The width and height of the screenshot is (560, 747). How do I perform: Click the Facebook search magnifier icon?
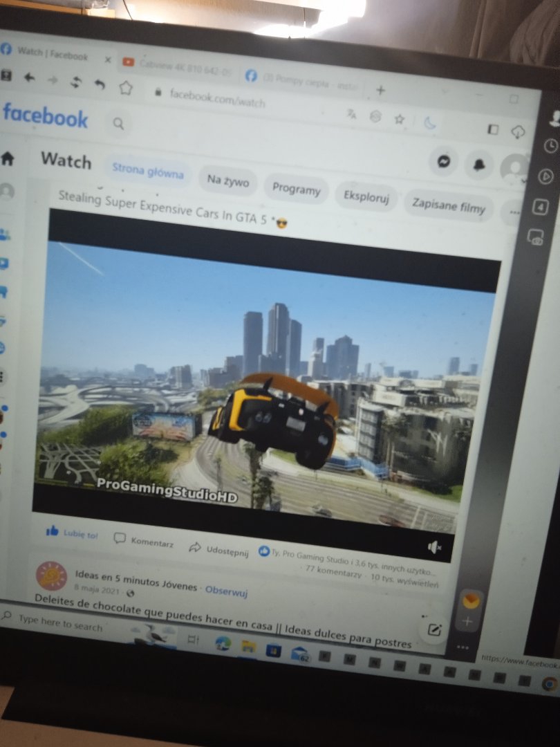[x=119, y=124]
